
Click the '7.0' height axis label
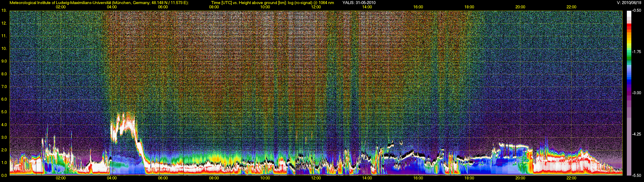click(4, 87)
